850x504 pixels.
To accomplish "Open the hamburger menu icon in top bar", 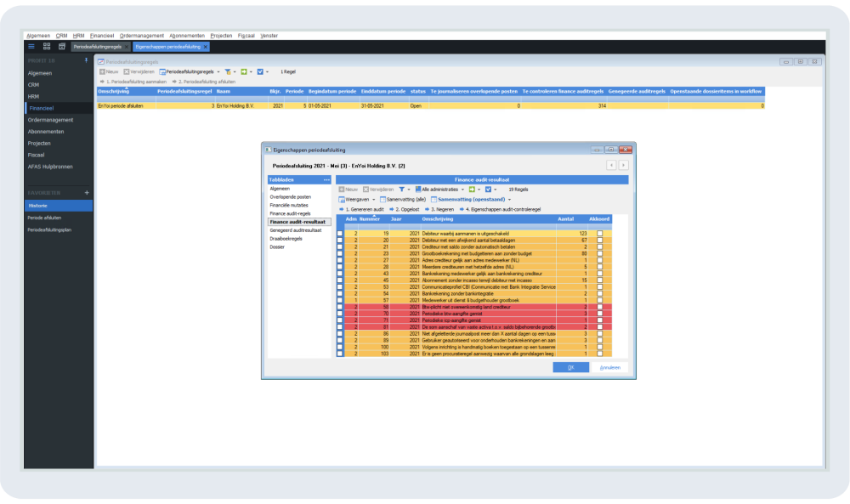I will (31, 47).
